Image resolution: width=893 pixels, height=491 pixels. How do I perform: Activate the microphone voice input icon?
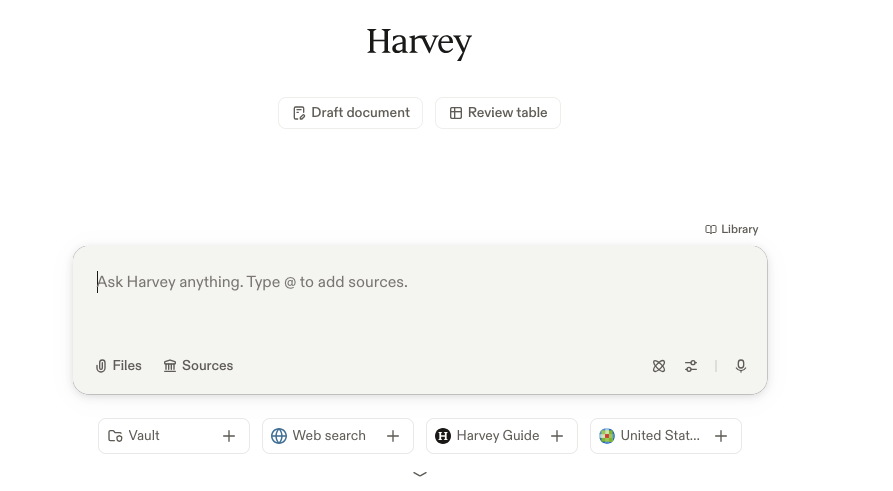click(741, 366)
